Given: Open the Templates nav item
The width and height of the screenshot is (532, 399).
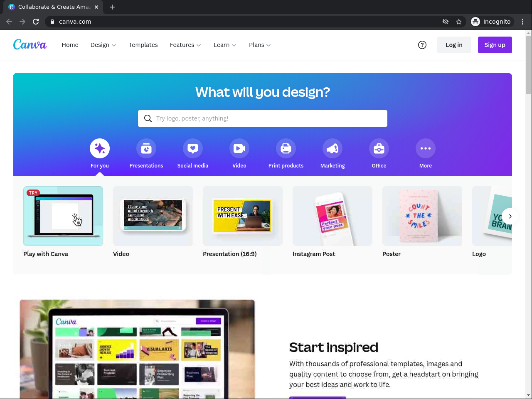Looking at the screenshot, I should pyautogui.click(x=143, y=45).
